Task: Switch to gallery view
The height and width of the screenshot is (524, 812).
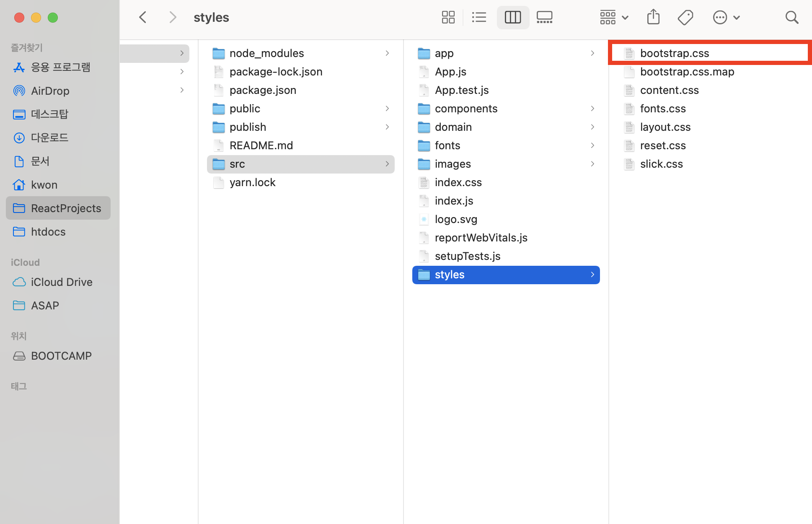Action: coord(544,17)
